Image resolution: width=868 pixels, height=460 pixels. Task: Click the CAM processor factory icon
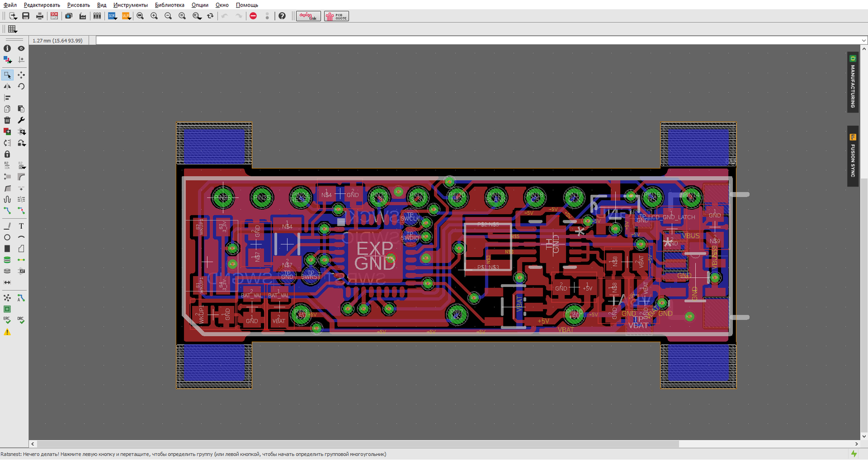coord(82,16)
